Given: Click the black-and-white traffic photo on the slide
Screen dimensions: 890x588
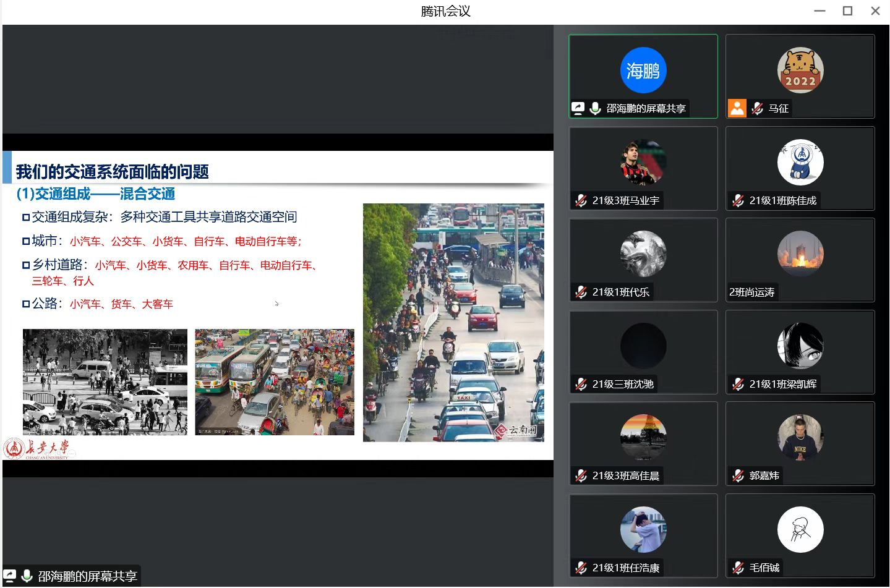Looking at the screenshot, I should (x=105, y=382).
